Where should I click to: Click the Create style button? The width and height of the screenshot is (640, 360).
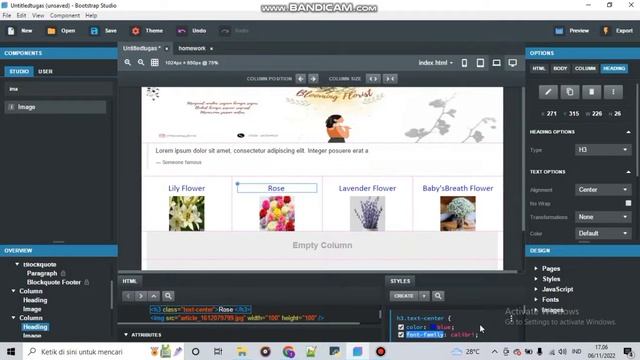tap(404, 296)
